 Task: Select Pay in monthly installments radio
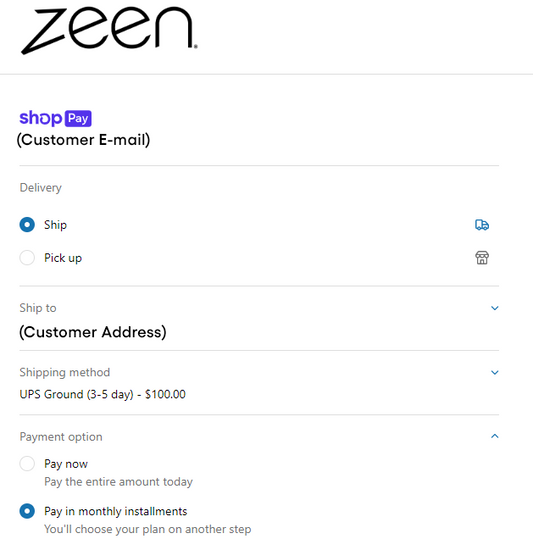pyautogui.click(x=27, y=511)
